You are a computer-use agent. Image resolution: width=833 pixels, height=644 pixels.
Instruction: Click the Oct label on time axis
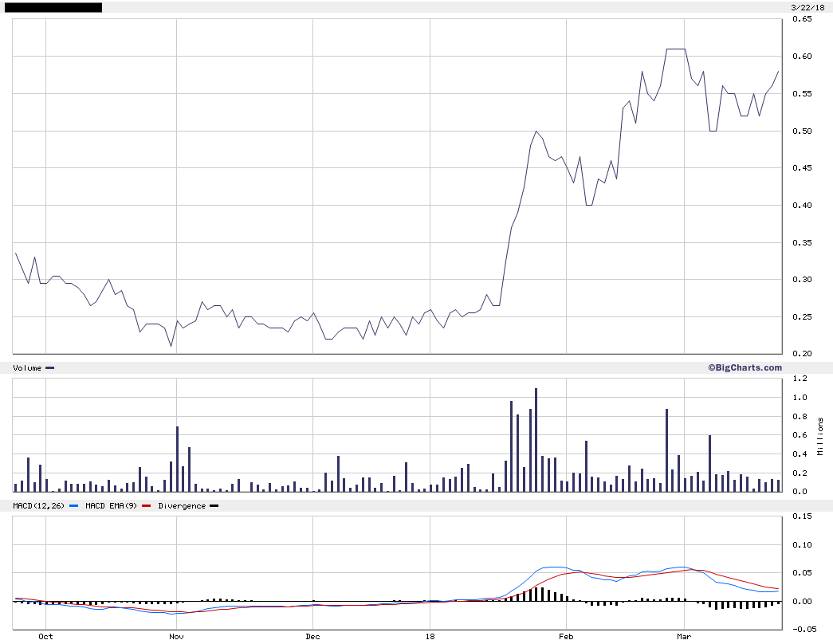[x=45, y=636]
